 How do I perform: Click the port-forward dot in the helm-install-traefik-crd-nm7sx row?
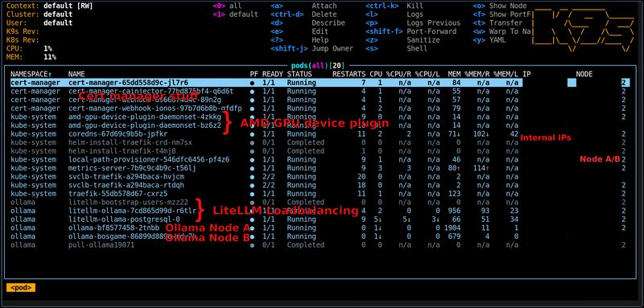pos(252,142)
